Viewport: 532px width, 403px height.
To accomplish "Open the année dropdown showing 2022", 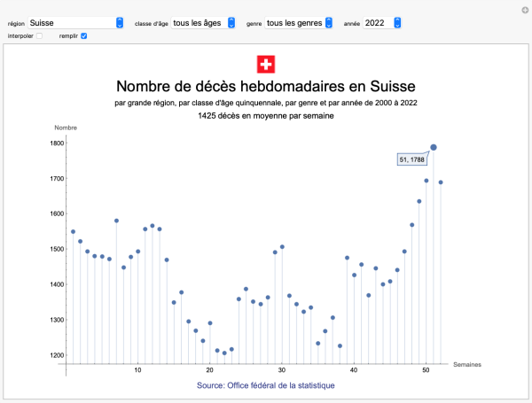I will 382,23.
